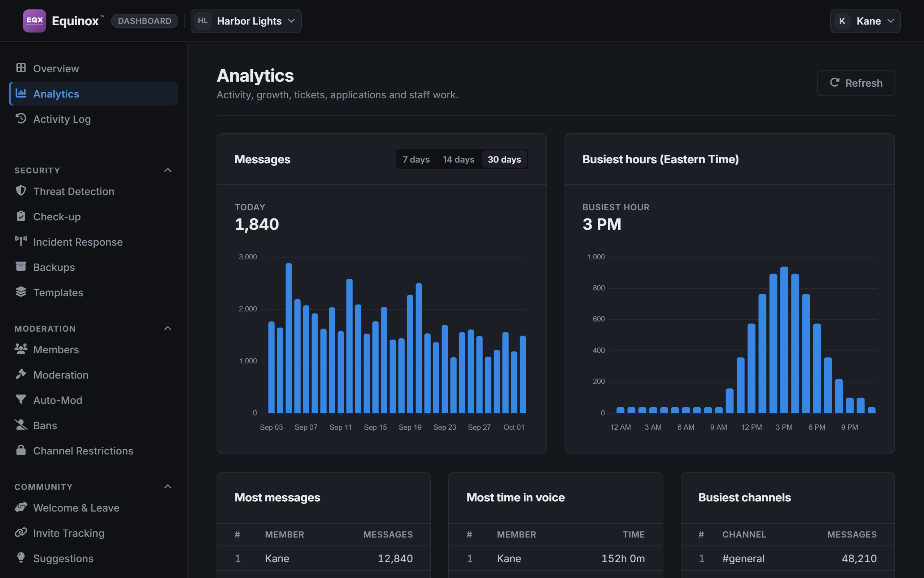924x578 pixels.
Task: Click the 12 PM axis label
Action: click(x=751, y=427)
